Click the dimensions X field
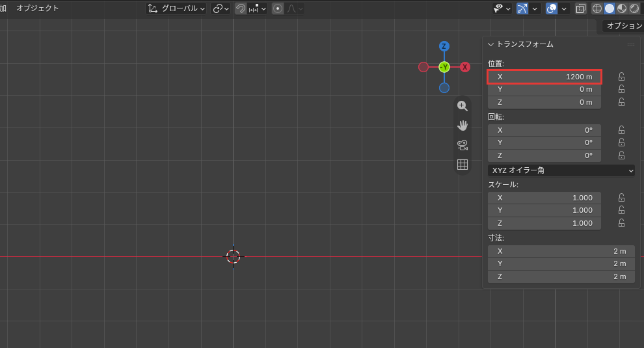 tap(561, 252)
